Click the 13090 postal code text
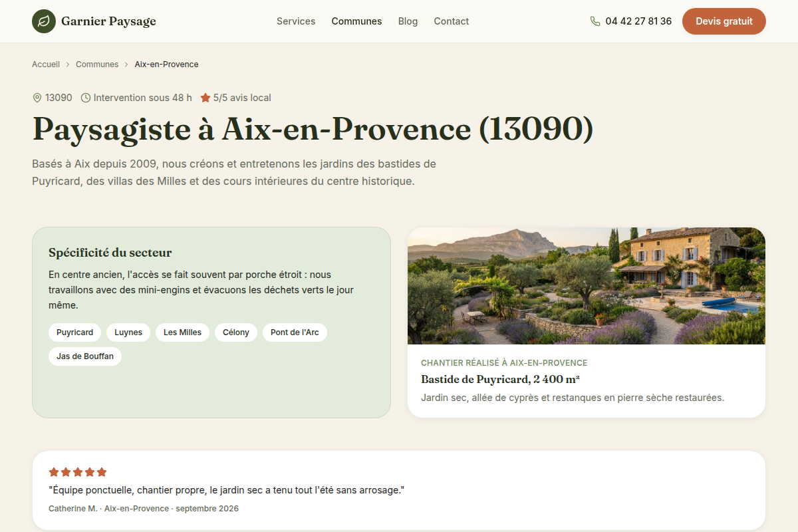The height and width of the screenshot is (532, 798). point(59,98)
